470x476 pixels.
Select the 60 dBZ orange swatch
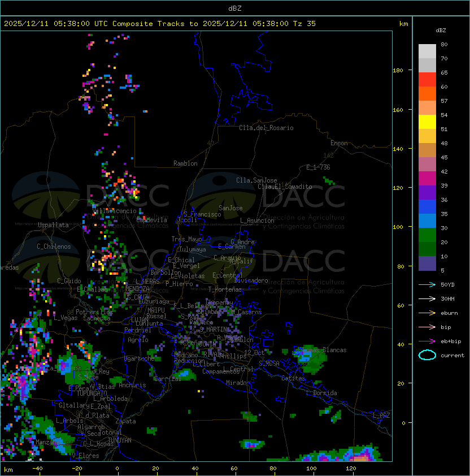pos(427,93)
